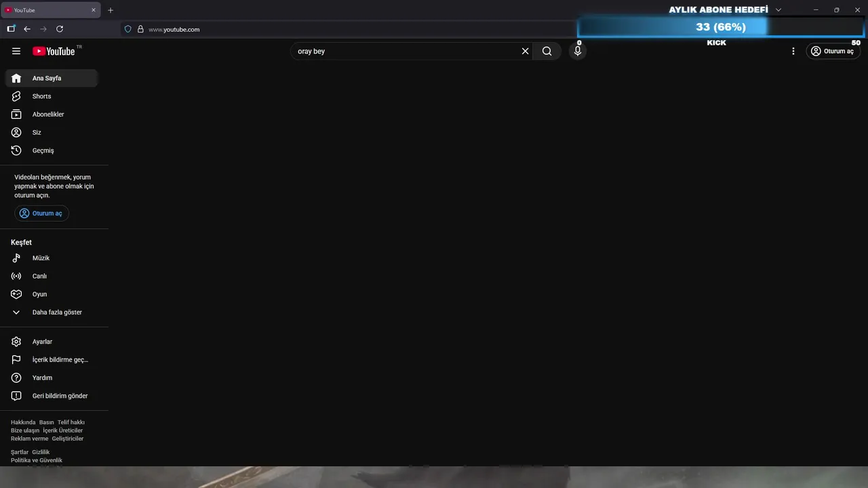
Task: Open the YouTube hamburger guide menu
Action: pos(16,51)
